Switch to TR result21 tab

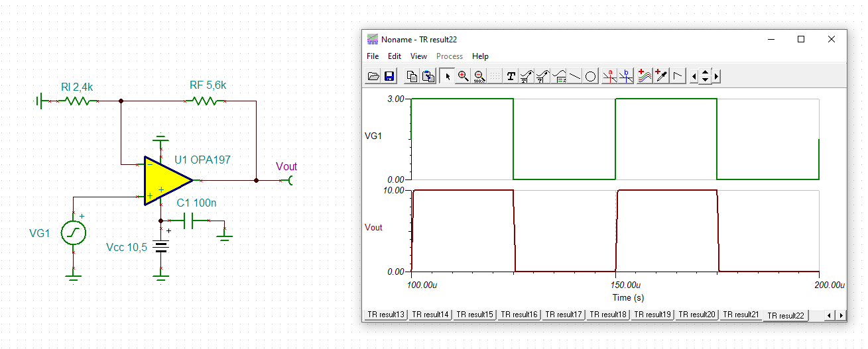pos(741,315)
